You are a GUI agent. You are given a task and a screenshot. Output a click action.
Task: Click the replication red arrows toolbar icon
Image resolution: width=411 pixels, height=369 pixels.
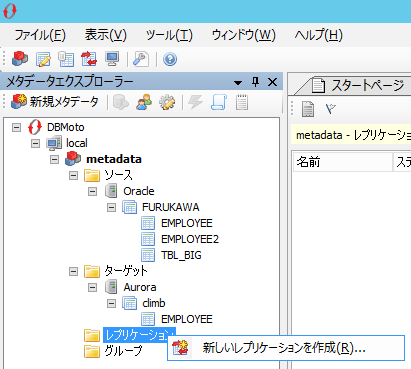tap(89, 59)
